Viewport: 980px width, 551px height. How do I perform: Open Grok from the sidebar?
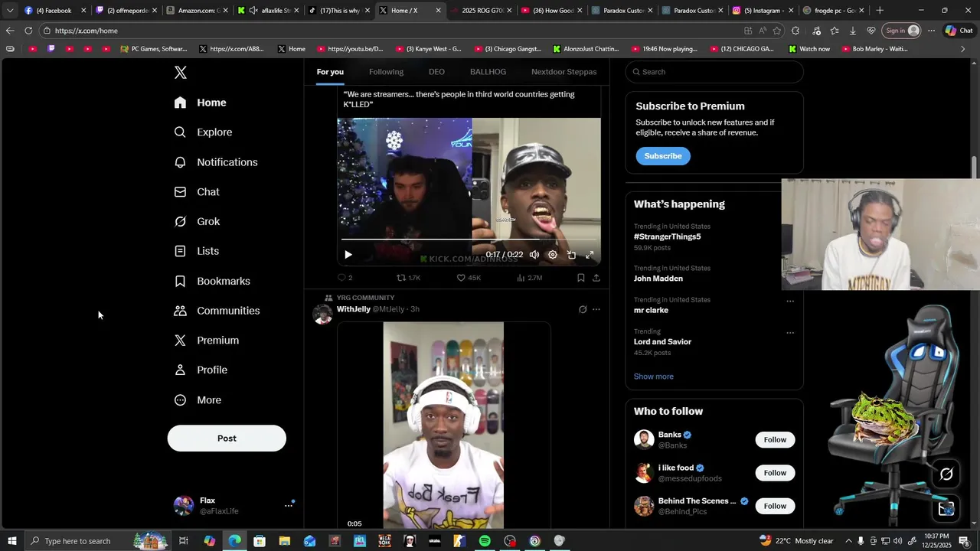198,221
